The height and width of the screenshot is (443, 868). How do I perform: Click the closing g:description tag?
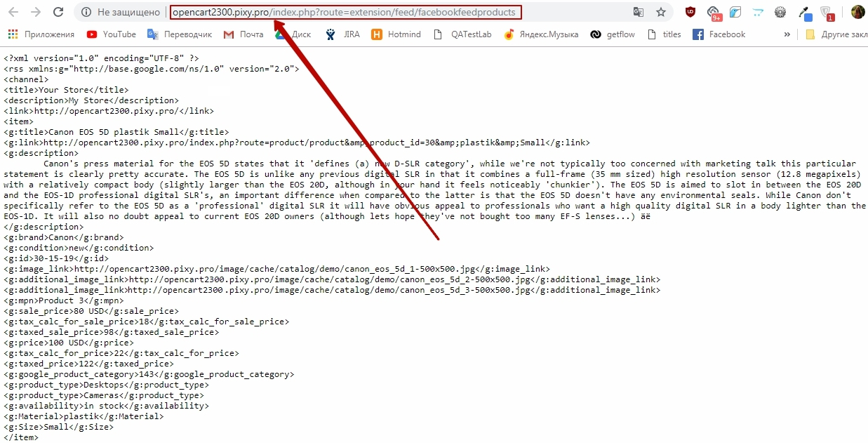44,227
